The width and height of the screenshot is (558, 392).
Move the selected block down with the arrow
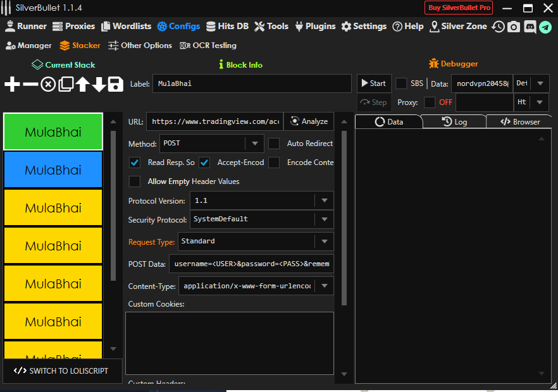click(99, 84)
